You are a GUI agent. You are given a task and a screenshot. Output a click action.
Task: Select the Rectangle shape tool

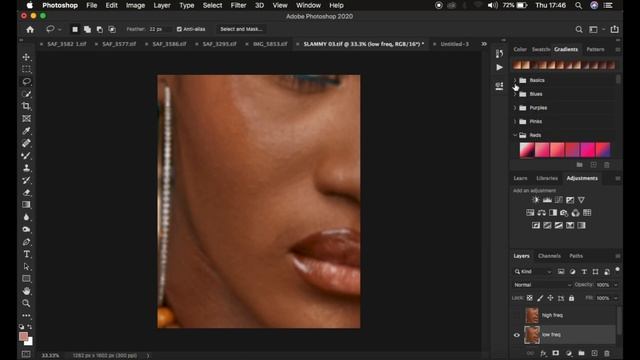(x=27, y=279)
